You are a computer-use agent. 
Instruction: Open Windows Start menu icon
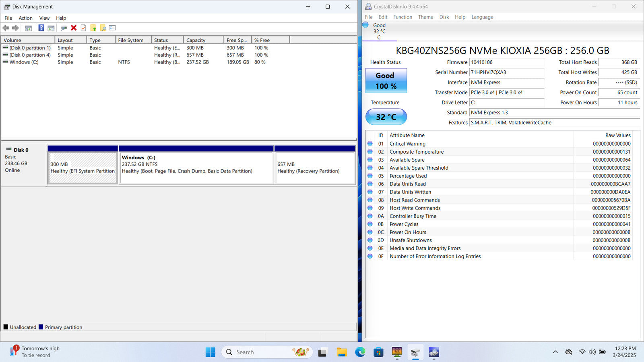210,352
